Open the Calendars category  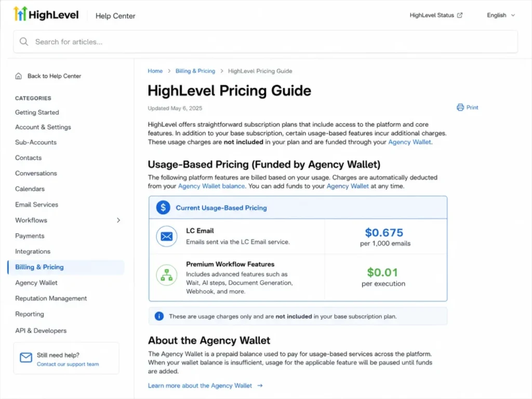(x=30, y=189)
